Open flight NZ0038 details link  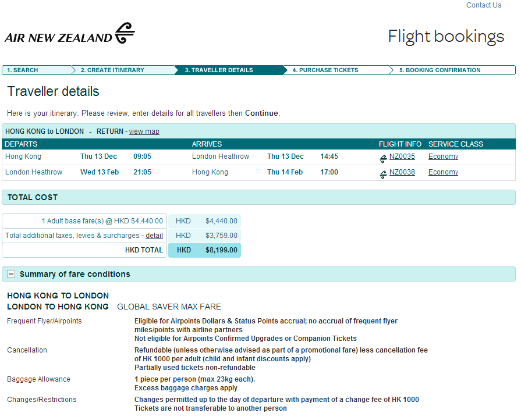pos(402,172)
